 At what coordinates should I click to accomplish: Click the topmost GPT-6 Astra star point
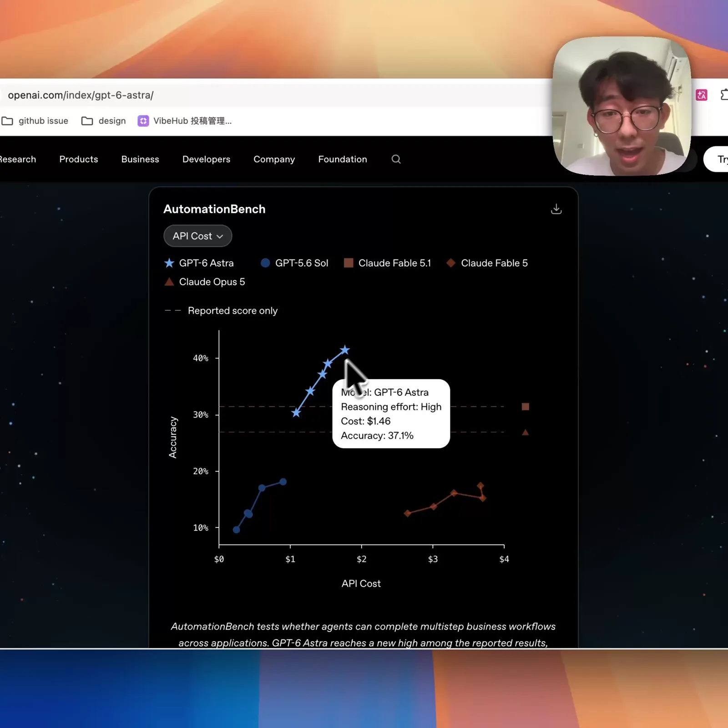[345, 350]
